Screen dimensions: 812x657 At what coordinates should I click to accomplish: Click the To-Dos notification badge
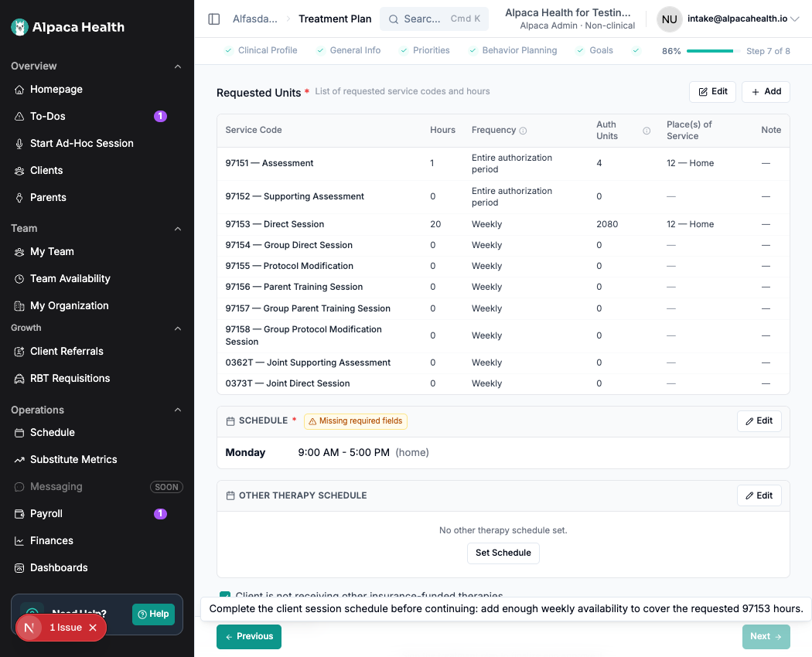(161, 116)
